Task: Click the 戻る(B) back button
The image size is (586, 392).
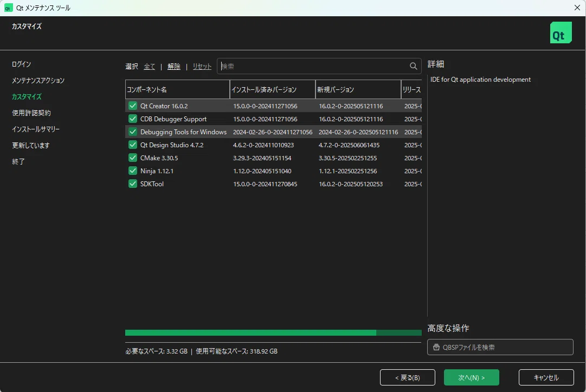Action: pos(407,377)
